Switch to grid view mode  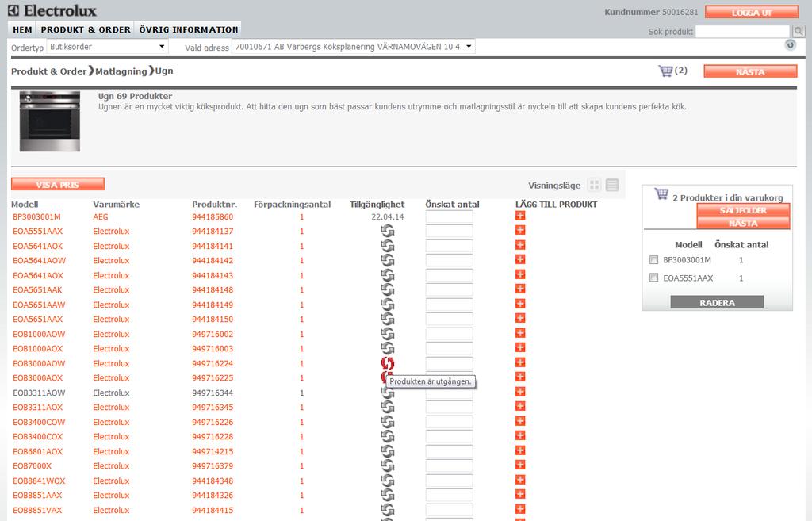coord(595,185)
